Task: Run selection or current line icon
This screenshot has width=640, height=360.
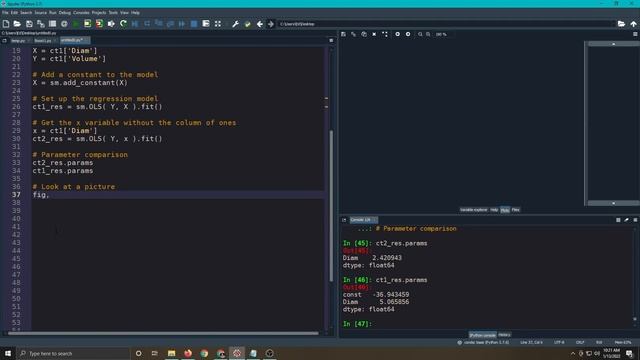Action: (111, 24)
